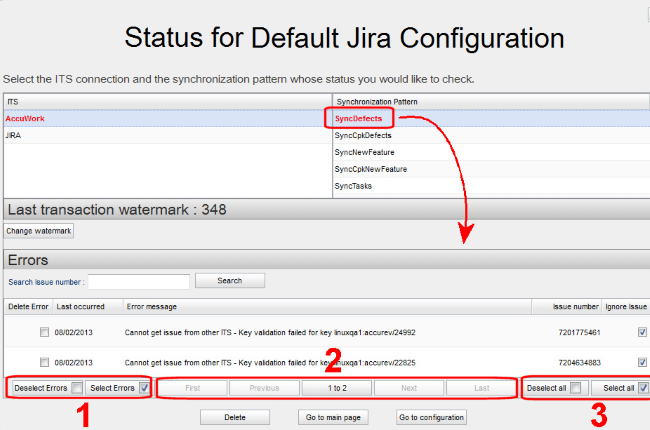The image size is (650, 430).
Task: Toggle Ignore Issue checkbox for issue 7204634883
Action: click(641, 362)
